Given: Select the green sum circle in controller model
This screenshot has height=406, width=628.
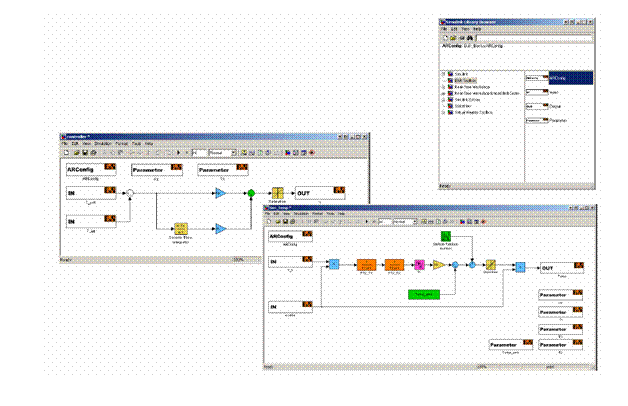Looking at the screenshot, I should (x=251, y=193).
